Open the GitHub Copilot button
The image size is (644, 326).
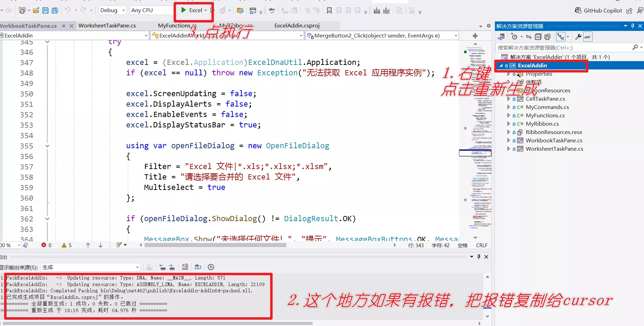pos(598,10)
